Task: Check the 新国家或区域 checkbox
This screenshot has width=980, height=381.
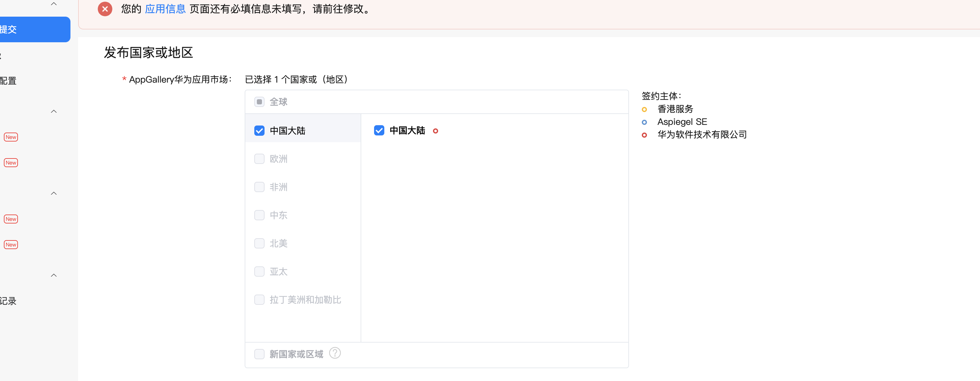Action: point(259,354)
